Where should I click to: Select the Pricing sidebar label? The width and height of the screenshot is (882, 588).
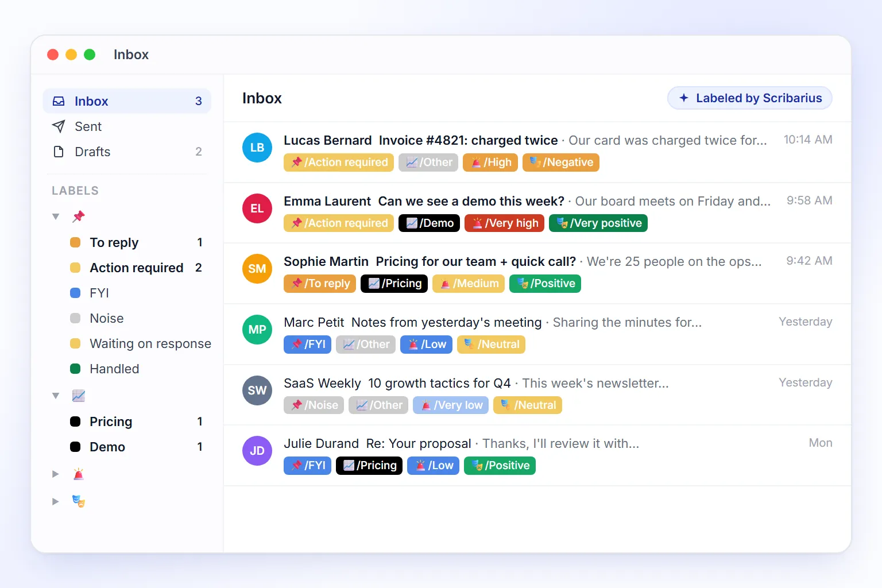tap(137, 421)
